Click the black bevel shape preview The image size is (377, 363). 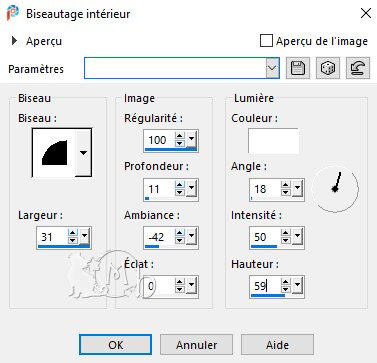tap(54, 153)
